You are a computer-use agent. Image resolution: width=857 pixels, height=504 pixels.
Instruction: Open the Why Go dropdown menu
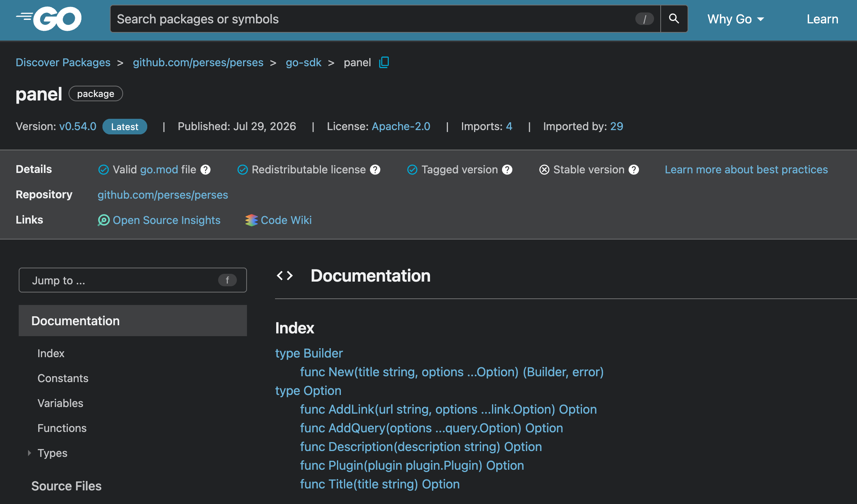(x=736, y=19)
